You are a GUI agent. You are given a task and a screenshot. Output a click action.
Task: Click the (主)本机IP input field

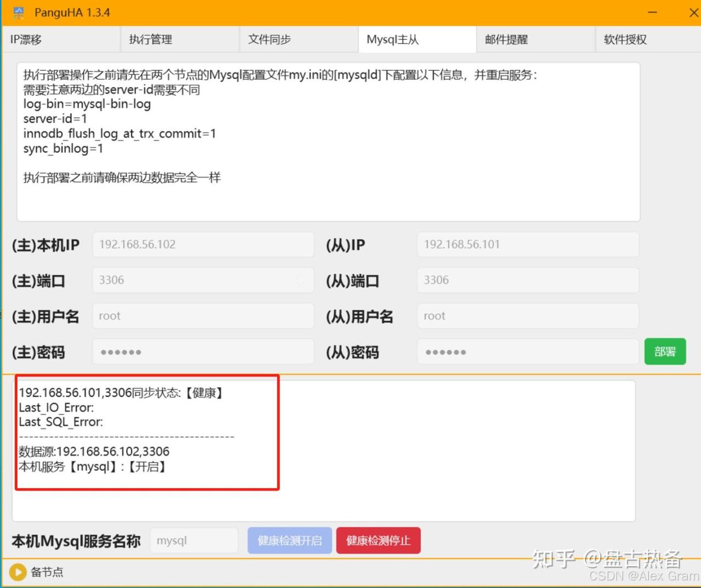point(203,245)
